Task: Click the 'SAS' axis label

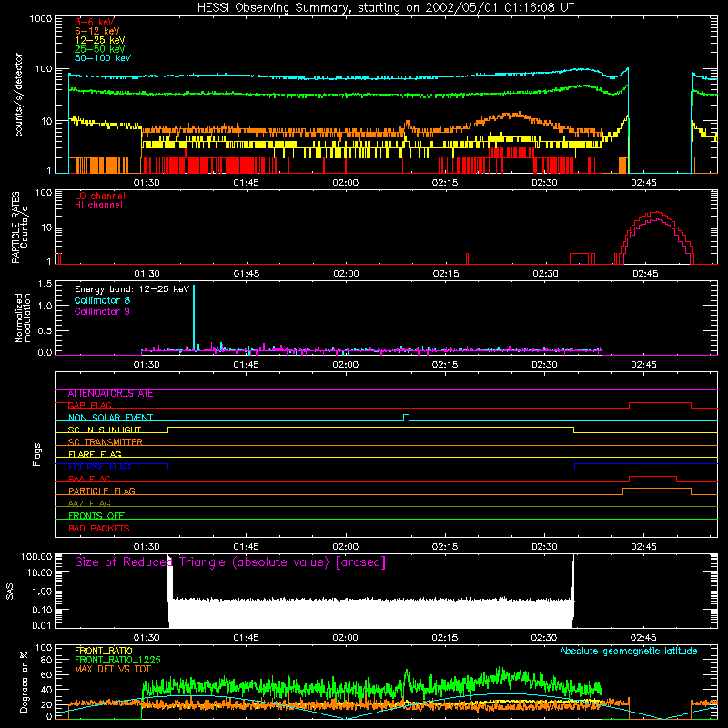Action: coord(10,591)
